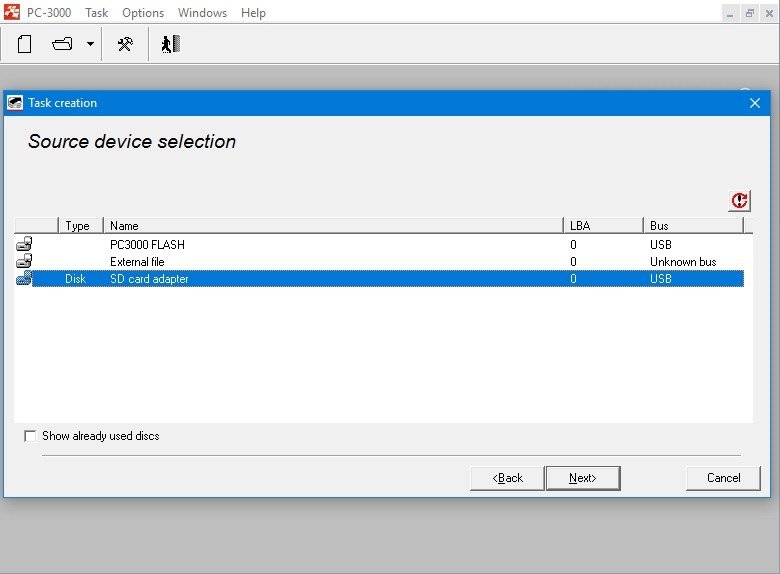Click the new task blank page icon

pyautogui.click(x=24, y=44)
